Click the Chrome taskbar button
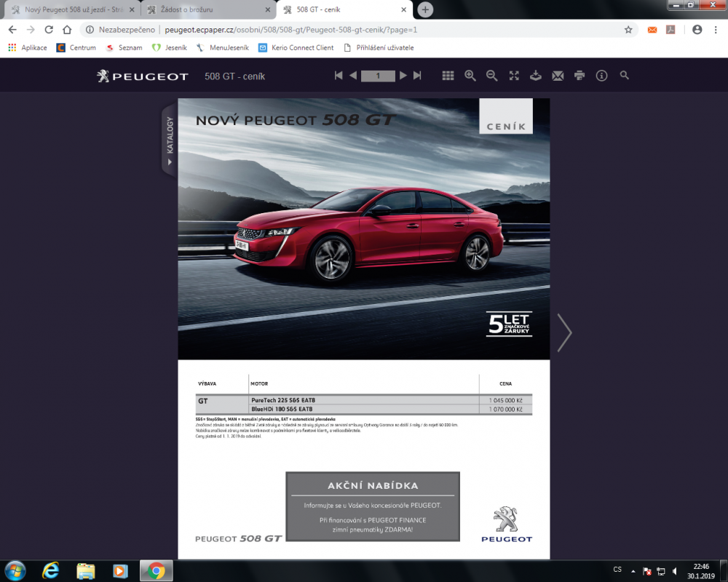This screenshot has width=728, height=582. click(157, 570)
